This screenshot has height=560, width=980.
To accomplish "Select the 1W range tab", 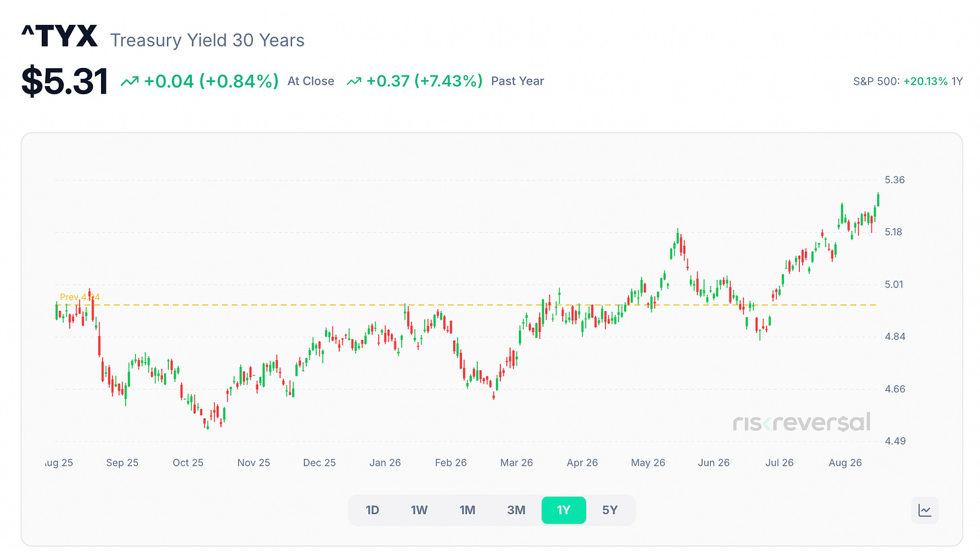I will [x=419, y=510].
